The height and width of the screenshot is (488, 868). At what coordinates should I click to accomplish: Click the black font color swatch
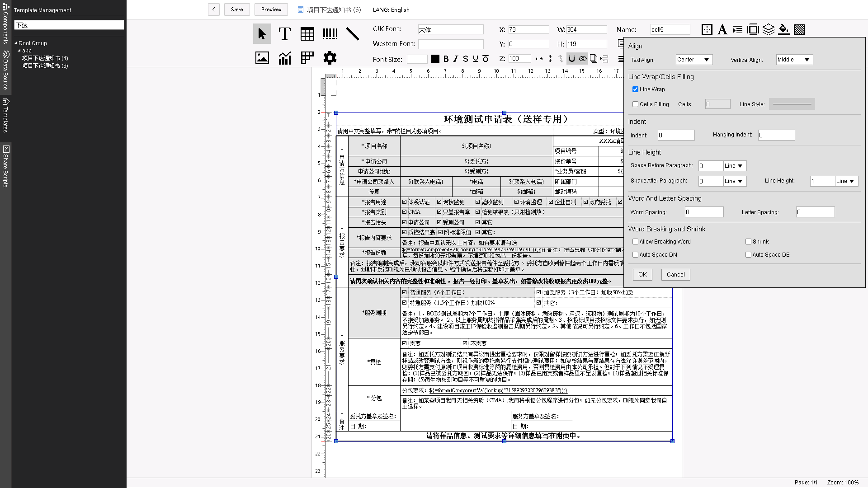435,59
